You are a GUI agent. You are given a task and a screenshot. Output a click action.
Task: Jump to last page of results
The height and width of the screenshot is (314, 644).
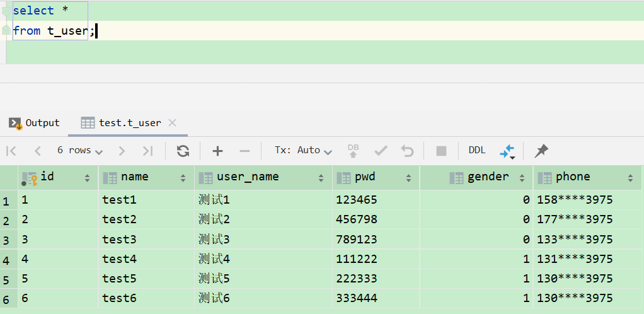148,151
